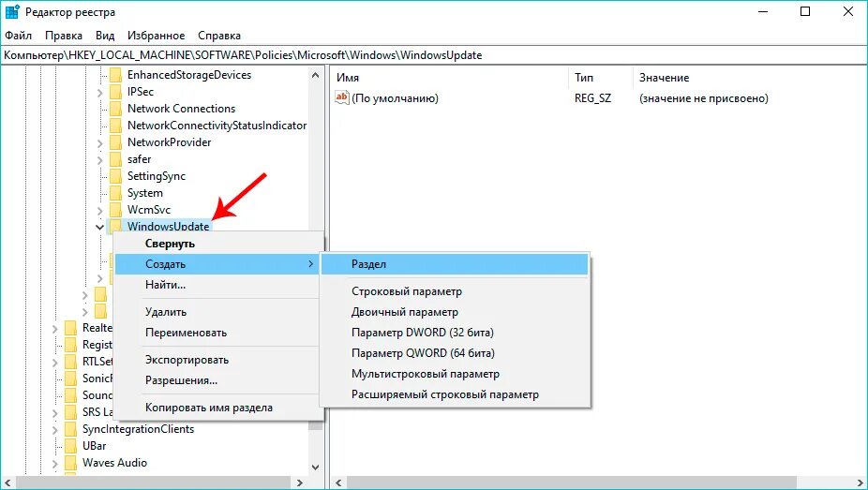
Task: Click the SRS Labs folder icon
Action: click(71, 412)
